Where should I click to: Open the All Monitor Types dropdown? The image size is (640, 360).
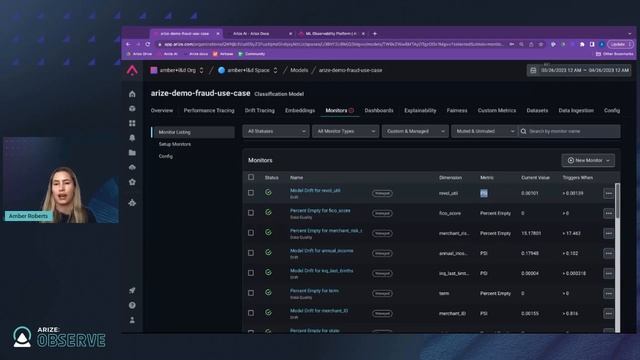pos(345,131)
